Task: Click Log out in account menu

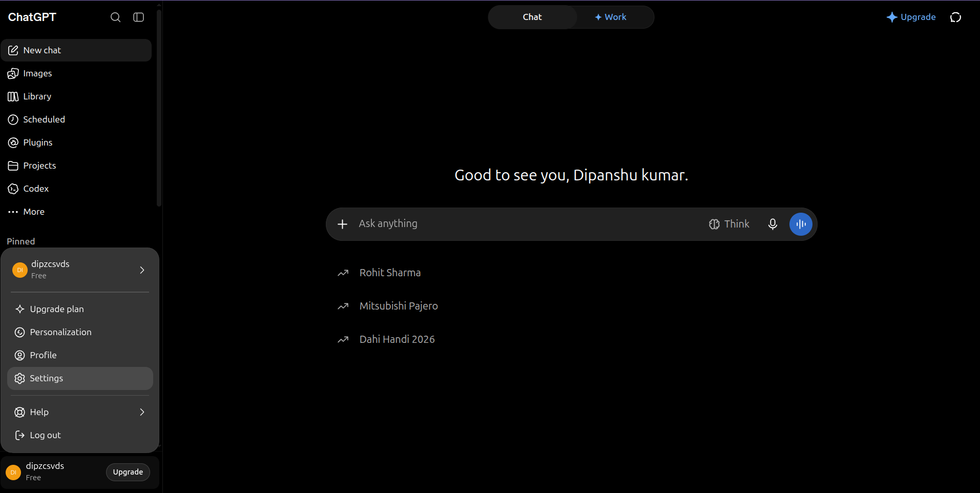Action: (x=80, y=435)
